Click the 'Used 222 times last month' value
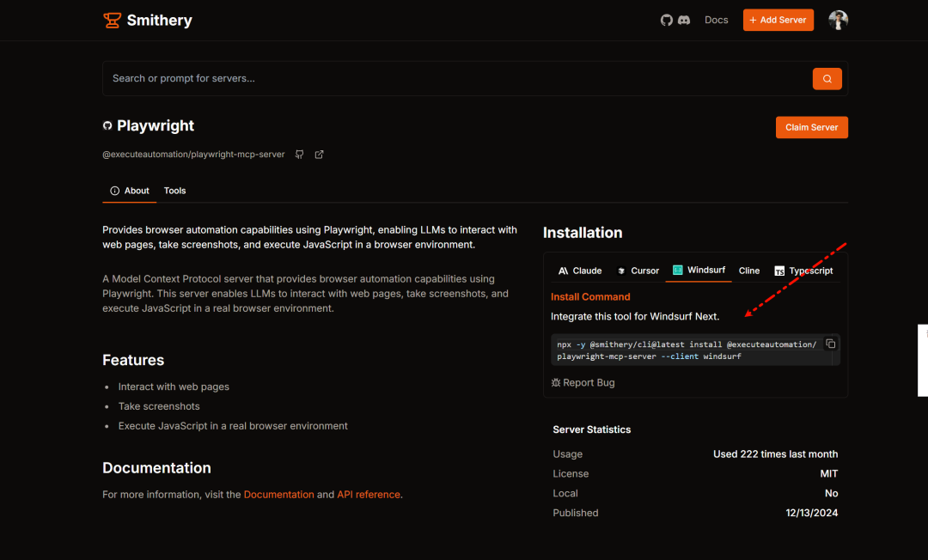Image resolution: width=928 pixels, height=560 pixels. [x=775, y=454]
